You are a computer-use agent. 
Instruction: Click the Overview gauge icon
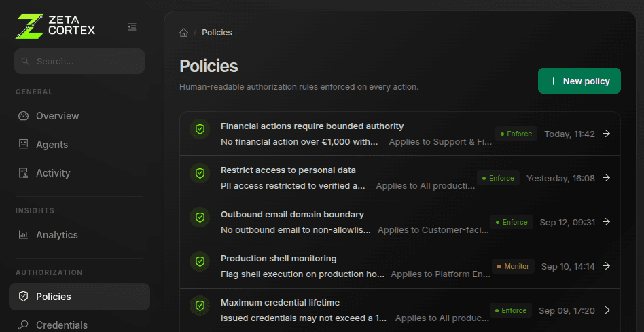23,116
